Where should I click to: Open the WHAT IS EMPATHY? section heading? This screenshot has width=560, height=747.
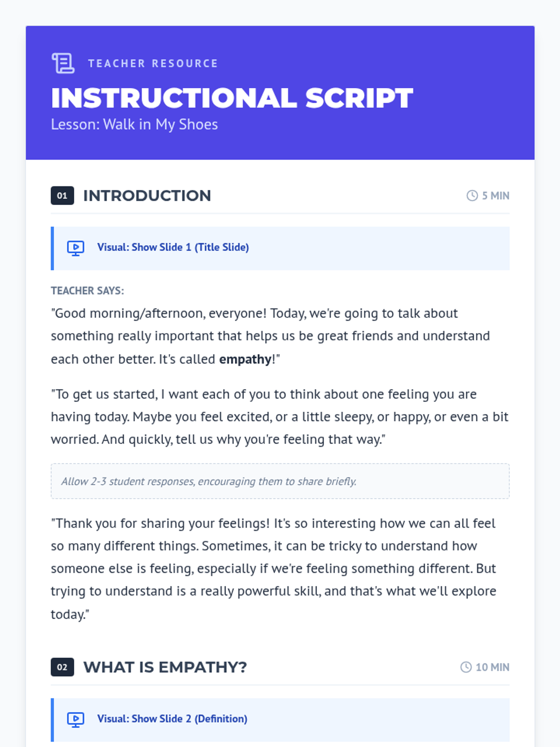click(165, 667)
